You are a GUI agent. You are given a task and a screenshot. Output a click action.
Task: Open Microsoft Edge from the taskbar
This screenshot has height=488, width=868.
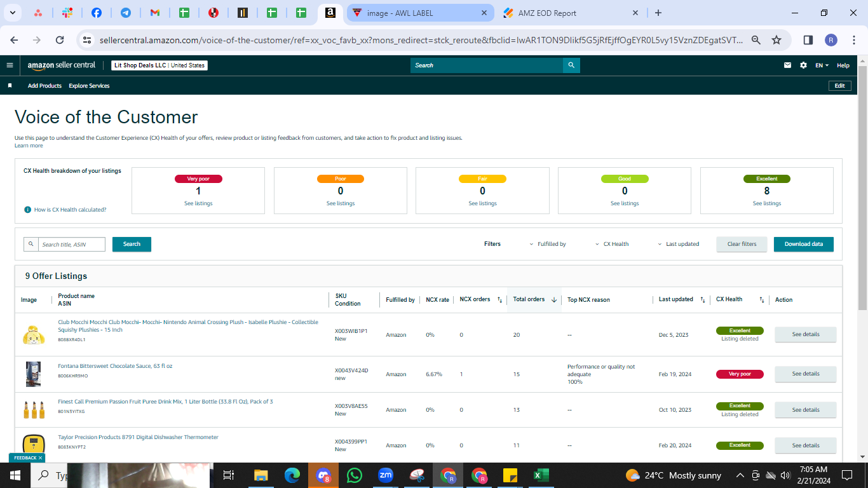(292, 475)
